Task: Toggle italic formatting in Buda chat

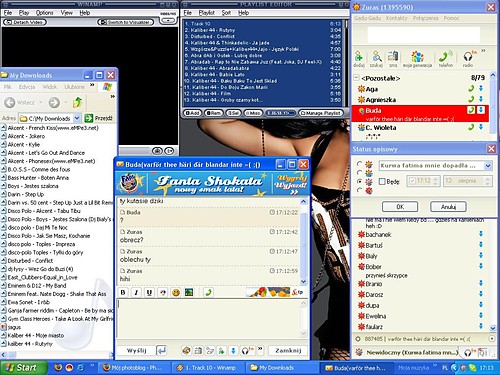Action: pos(136,293)
